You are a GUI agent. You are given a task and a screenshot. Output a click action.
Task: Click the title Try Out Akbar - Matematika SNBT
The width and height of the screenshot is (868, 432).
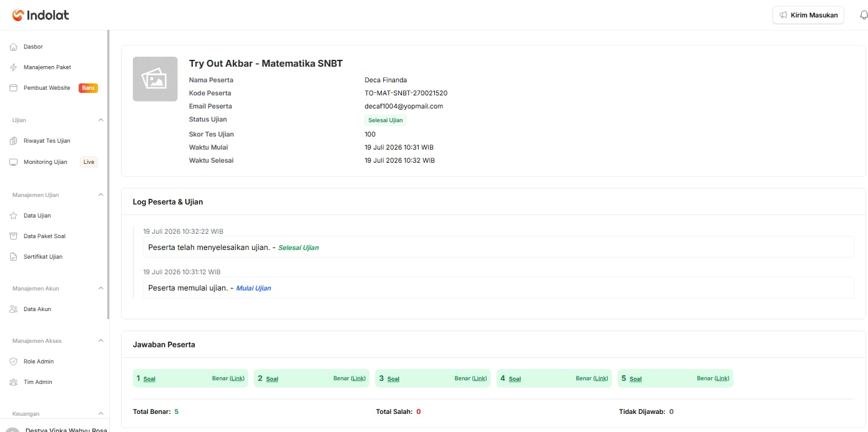(x=266, y=64)
